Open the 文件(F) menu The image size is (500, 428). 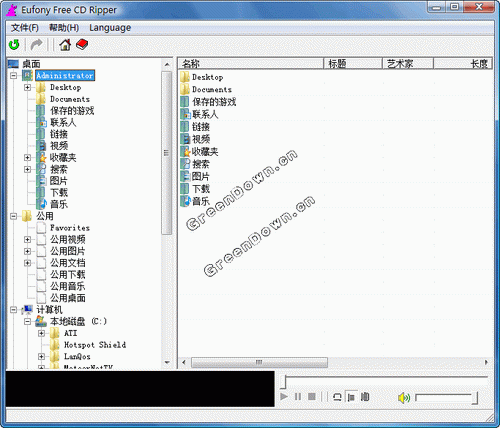tap(25, 28)
